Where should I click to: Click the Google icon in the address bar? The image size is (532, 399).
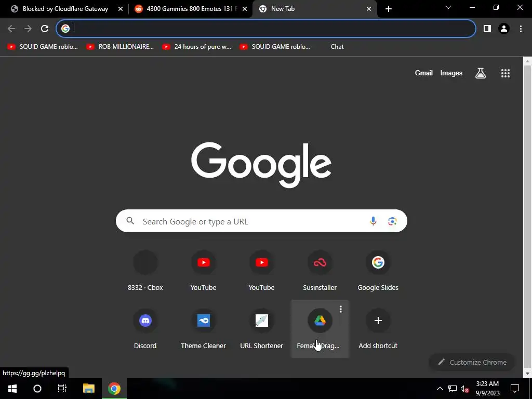tap(65, 29)
